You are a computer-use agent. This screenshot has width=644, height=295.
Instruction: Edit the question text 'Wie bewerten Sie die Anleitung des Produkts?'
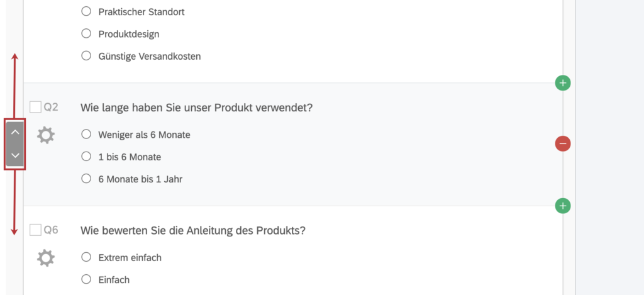[192, 231]
